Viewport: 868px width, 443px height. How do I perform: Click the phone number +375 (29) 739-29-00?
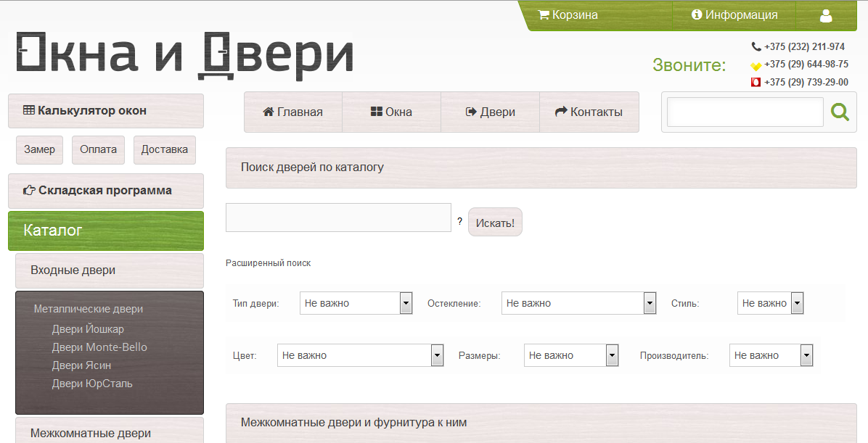tap(806, 83)
